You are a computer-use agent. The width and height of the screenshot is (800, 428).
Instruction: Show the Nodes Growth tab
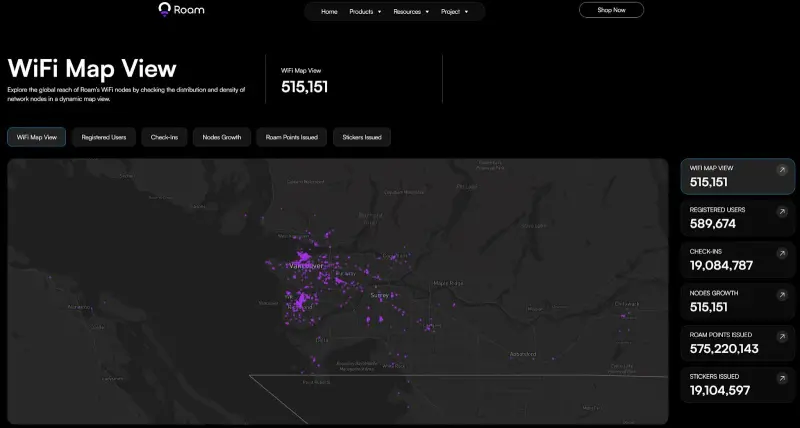(x=221, y=137)
